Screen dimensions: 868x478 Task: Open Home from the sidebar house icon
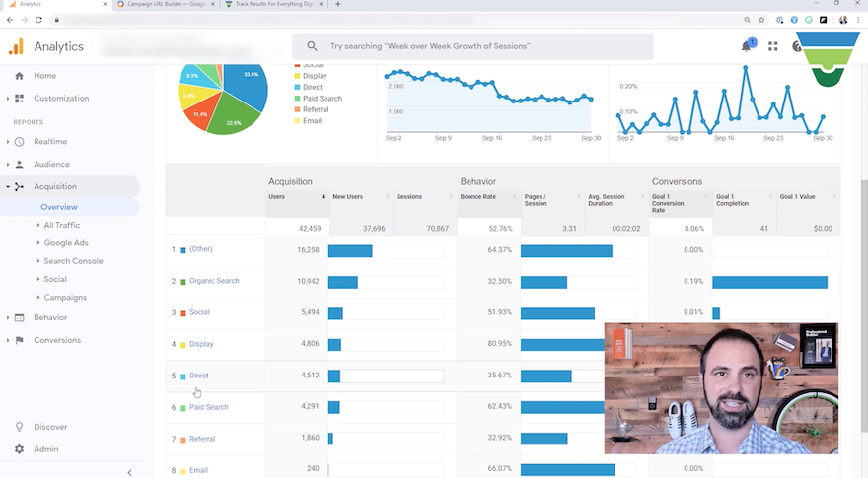[x=20, y=76]
